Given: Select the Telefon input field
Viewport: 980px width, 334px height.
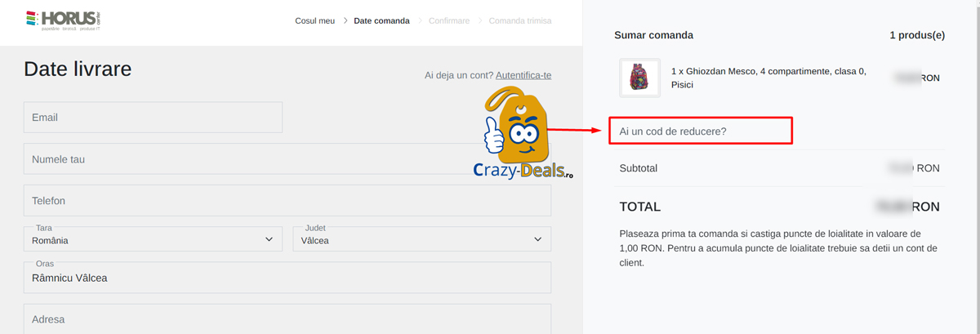Looking at the screenshot, I should pos(287,200).
